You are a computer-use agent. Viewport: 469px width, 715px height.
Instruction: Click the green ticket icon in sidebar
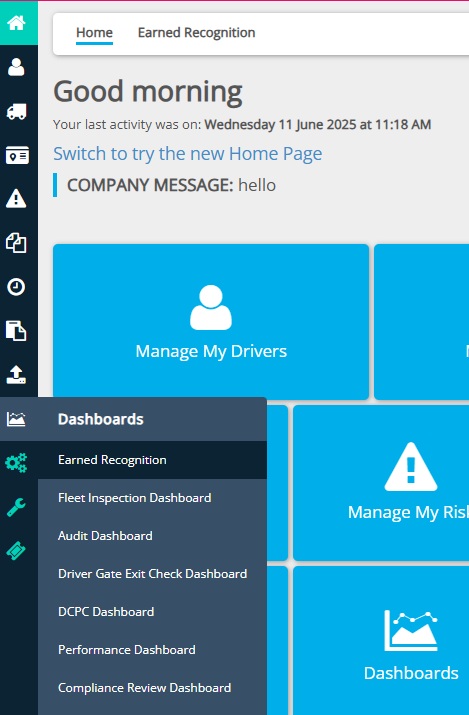pyautogui.click(x=16, y=551)
